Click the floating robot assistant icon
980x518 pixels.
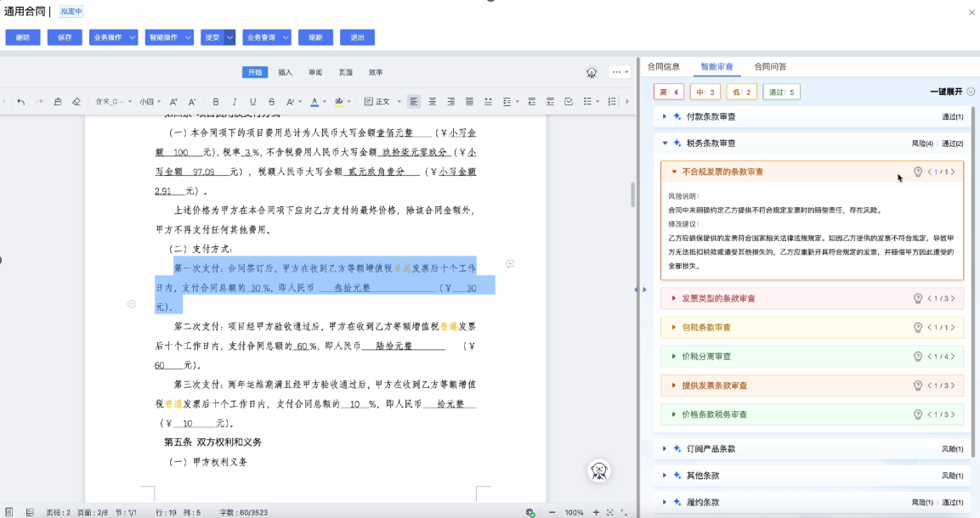600,470
